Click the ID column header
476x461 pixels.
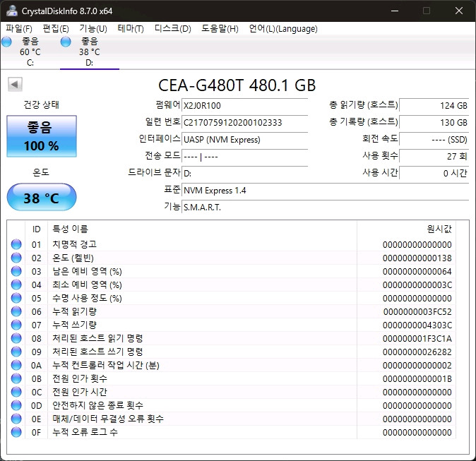click(x=37, y=229)
